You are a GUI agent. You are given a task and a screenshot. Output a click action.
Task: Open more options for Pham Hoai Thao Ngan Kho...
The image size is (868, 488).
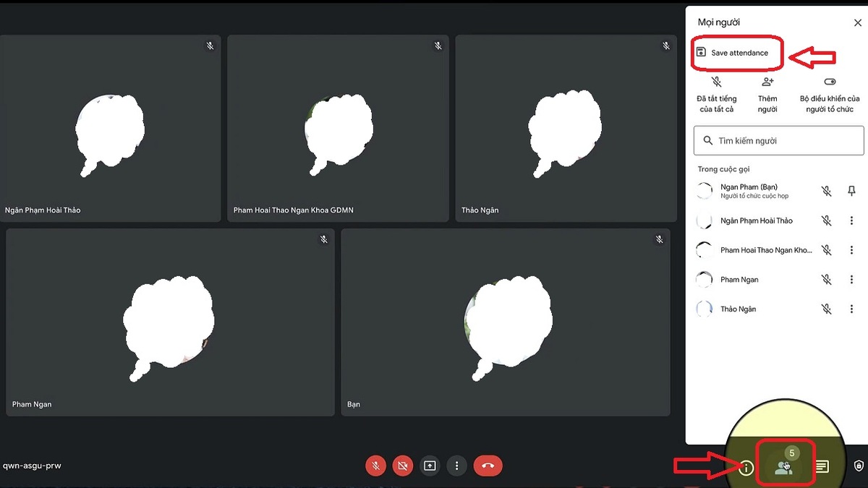point(851,250)
